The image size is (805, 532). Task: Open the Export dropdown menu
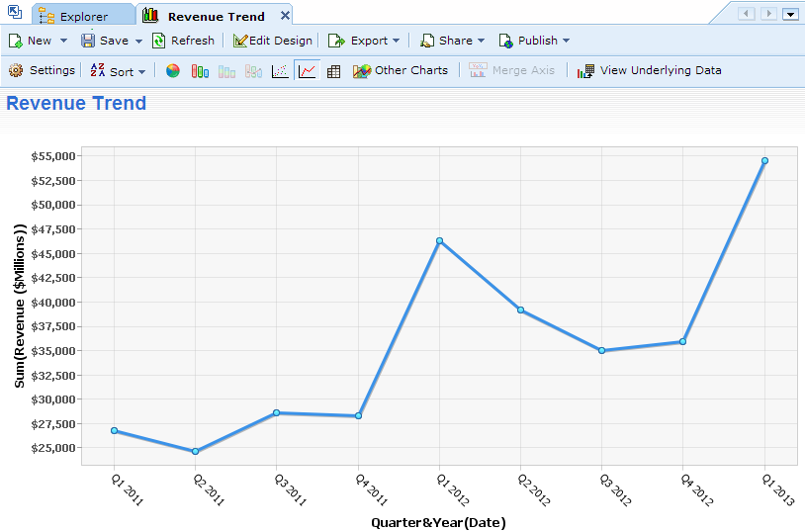396,41
